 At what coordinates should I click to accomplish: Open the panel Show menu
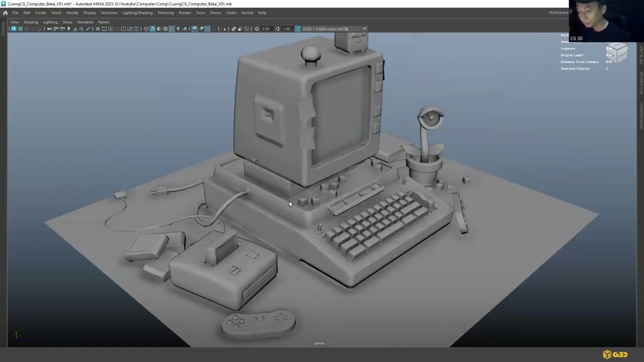(x=67, y=22)
